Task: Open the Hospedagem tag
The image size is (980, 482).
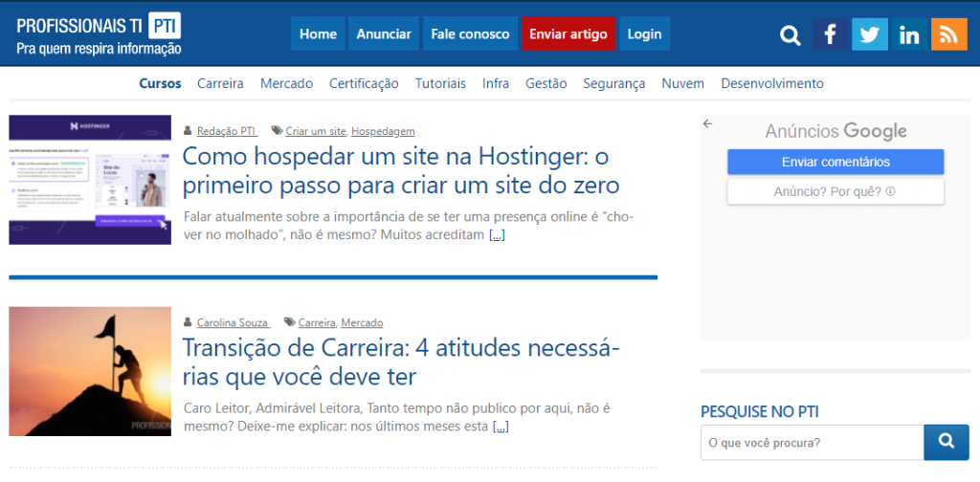Action: click(383, 131)
